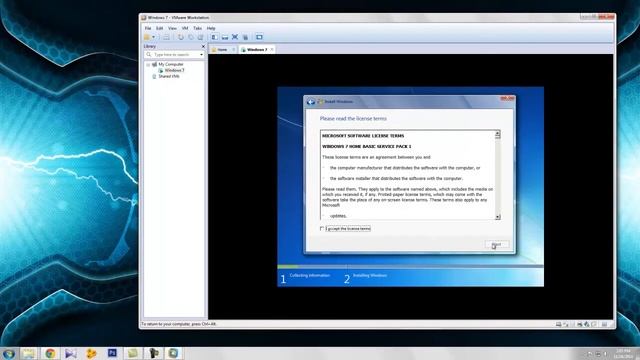Open the Windows Start menu
The width and height of the screenshot is (640, 360).
(x=9, y=353)
